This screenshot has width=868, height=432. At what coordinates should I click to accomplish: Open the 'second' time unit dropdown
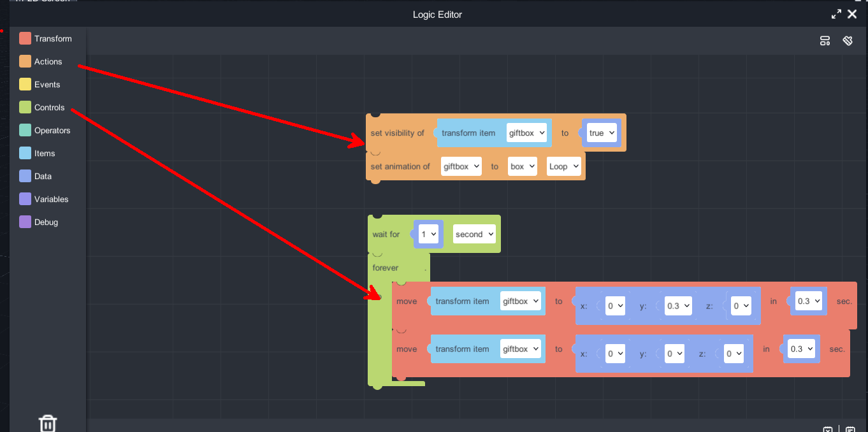[x=474, y=234]
